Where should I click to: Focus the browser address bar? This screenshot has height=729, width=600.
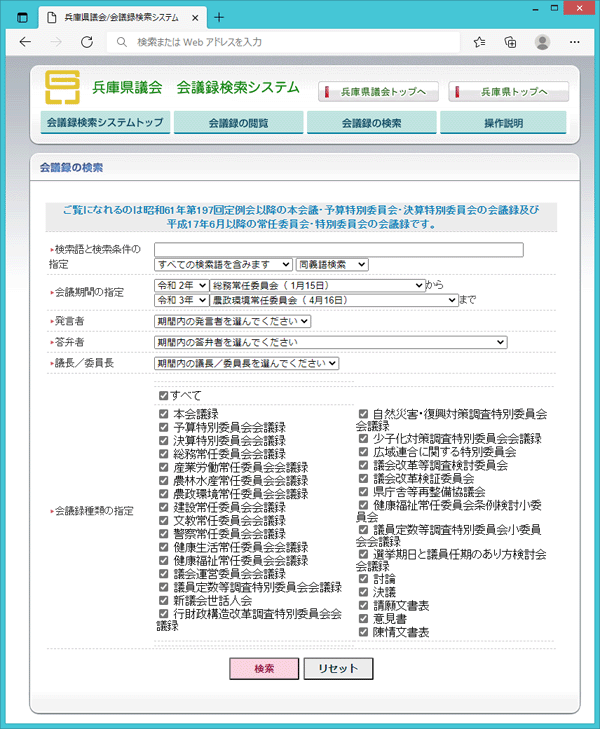coord(284,42)
